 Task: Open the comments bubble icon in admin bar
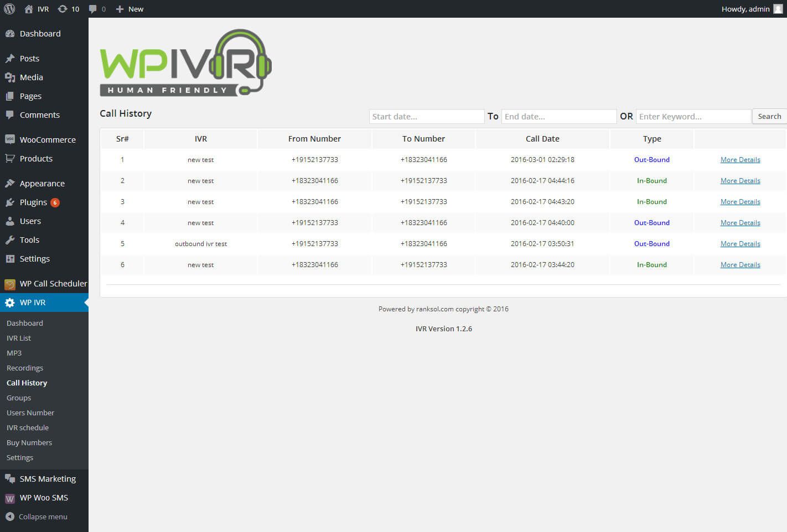[x=92, y=9]
